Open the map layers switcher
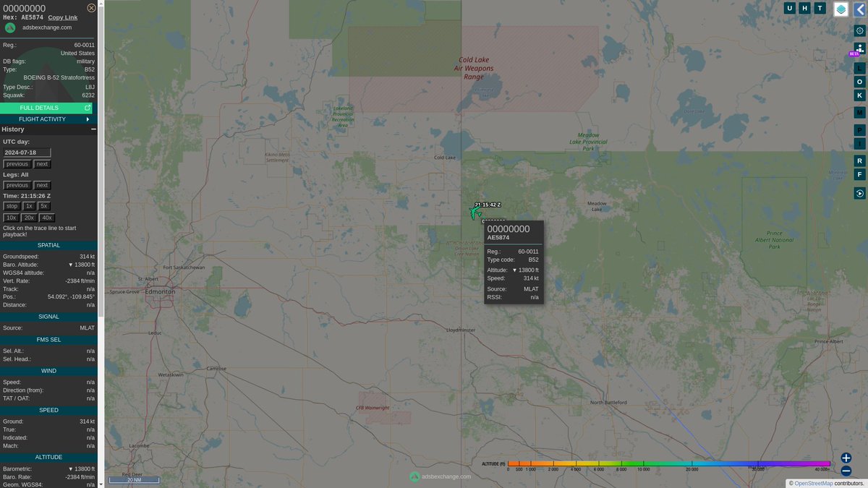868x488 pixels. (x=841, y=9)
